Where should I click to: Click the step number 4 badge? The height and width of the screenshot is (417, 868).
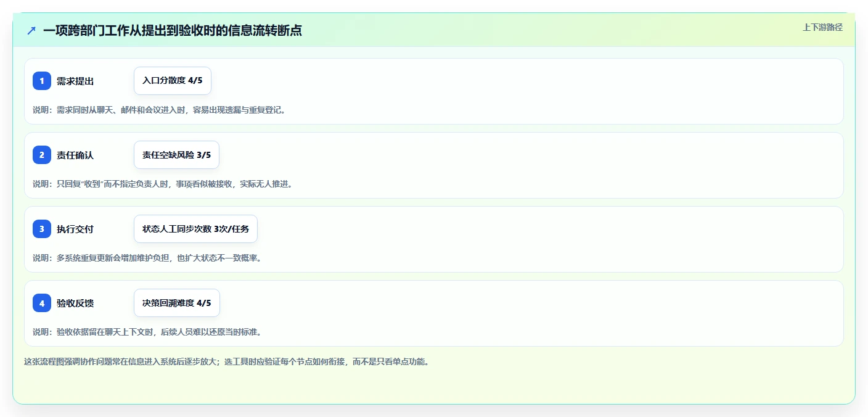[42, 303]
